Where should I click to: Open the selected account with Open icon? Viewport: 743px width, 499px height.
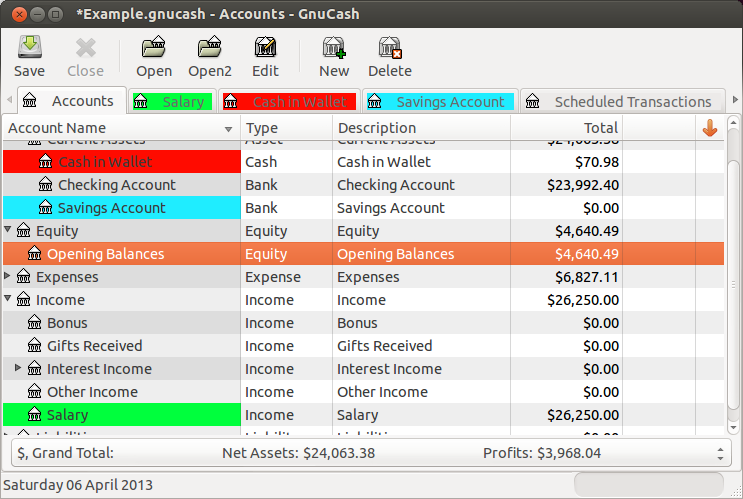pyautogui.click(x=154, y=47)
